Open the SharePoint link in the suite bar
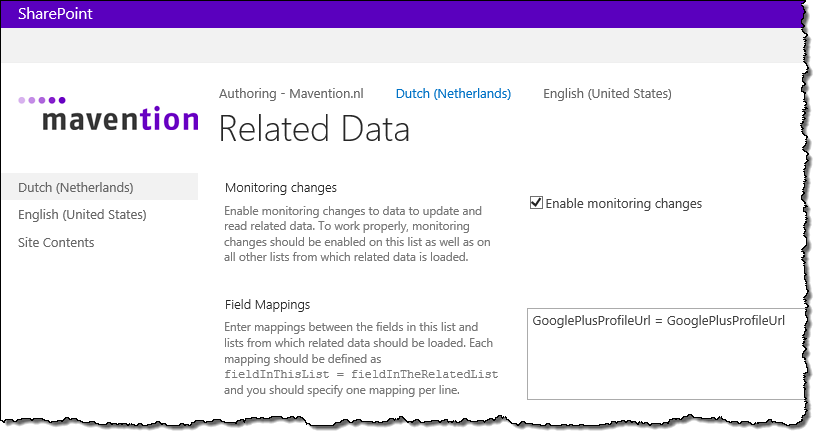This screenshot has height=436, width=819. (55, 14)
